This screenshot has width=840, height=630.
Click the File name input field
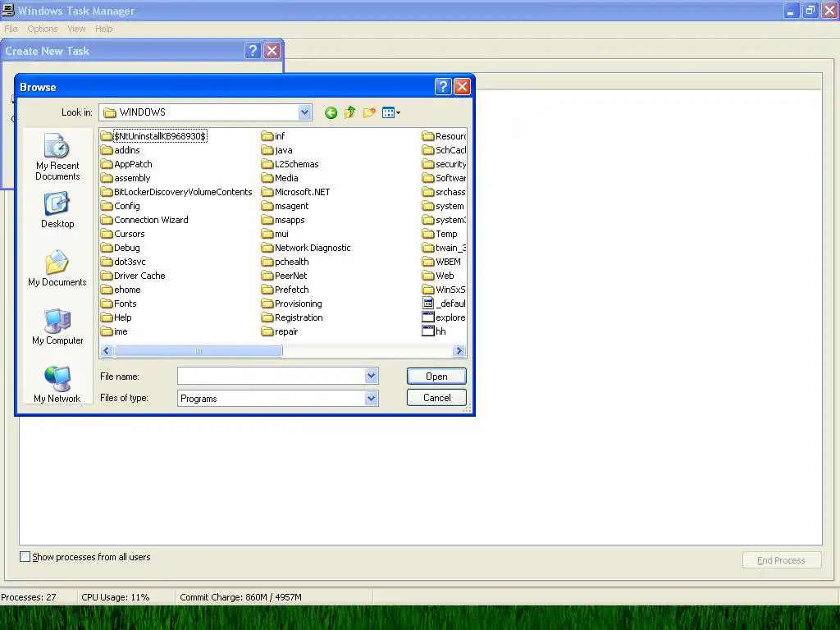[x=271, y=376]
